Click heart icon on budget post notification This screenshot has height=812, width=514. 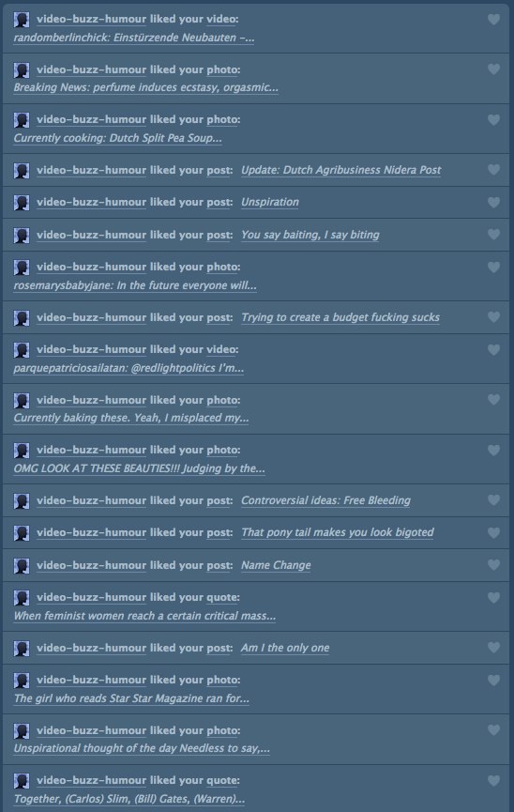click(493, 317)
